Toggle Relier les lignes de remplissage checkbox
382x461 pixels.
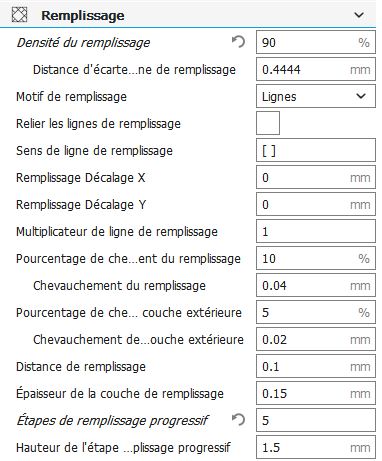pyautogui.click(x=268, y=123)
